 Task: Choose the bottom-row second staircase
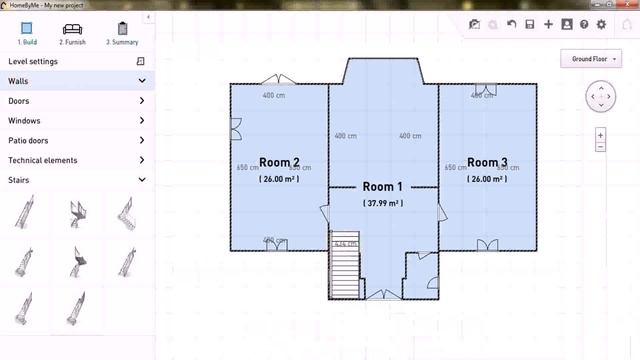[77, 308]
